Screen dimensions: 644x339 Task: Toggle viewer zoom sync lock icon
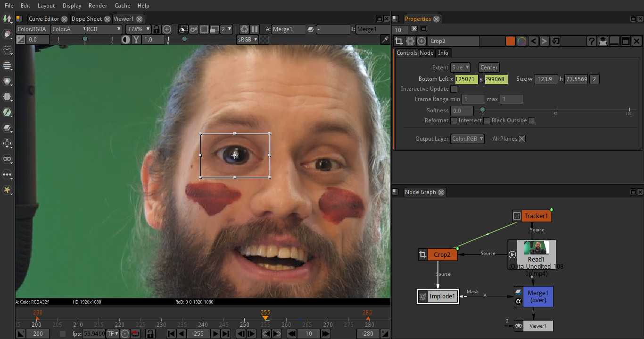click(157, 29)
